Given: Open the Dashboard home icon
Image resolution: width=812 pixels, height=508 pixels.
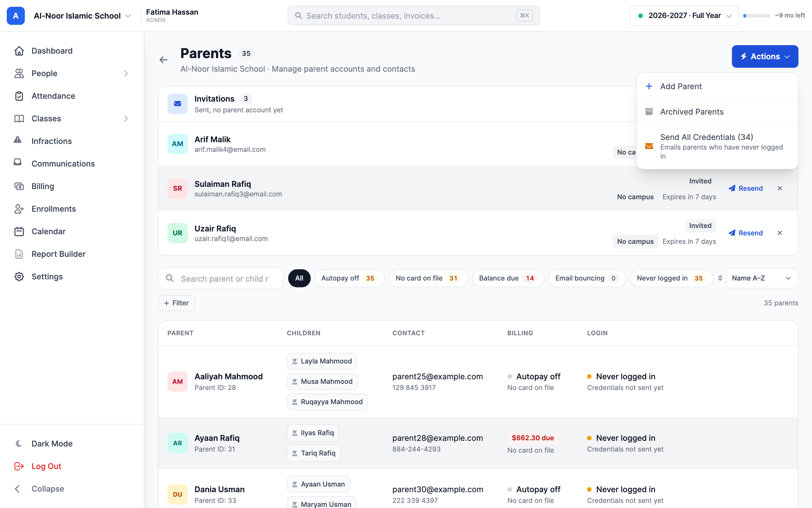Looking at the screenshot, I should [x=19, y=51].
